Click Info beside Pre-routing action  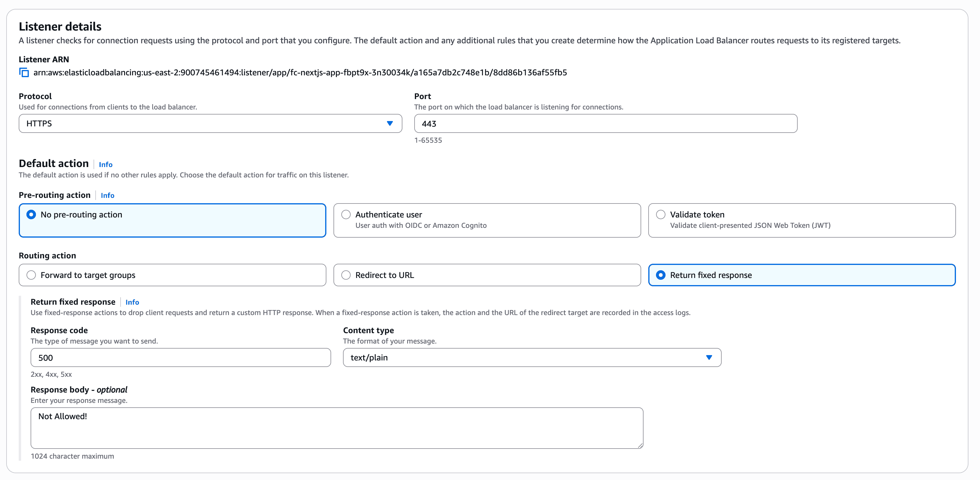(x=107, y=195)
